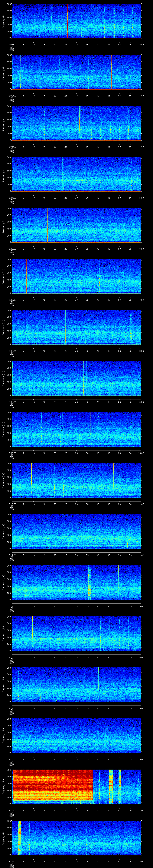The width and height of the screenshot is (153, 868).
Task: Click the 2:16:00 start time label
Action: 12,810
